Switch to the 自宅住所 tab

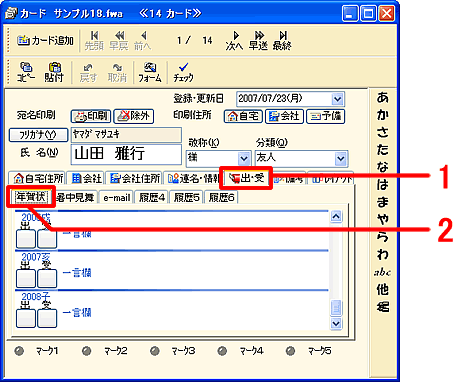38,178
